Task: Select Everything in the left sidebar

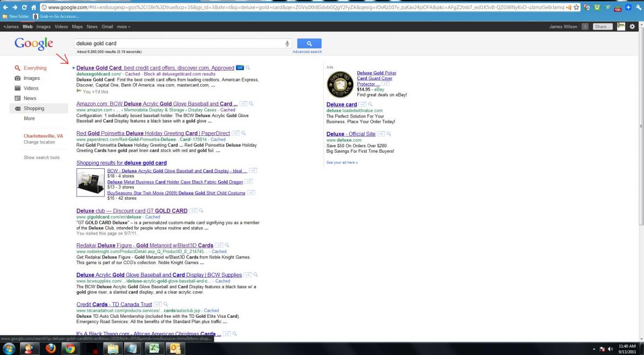Action: pyautogui.click(x=35, y=68)
